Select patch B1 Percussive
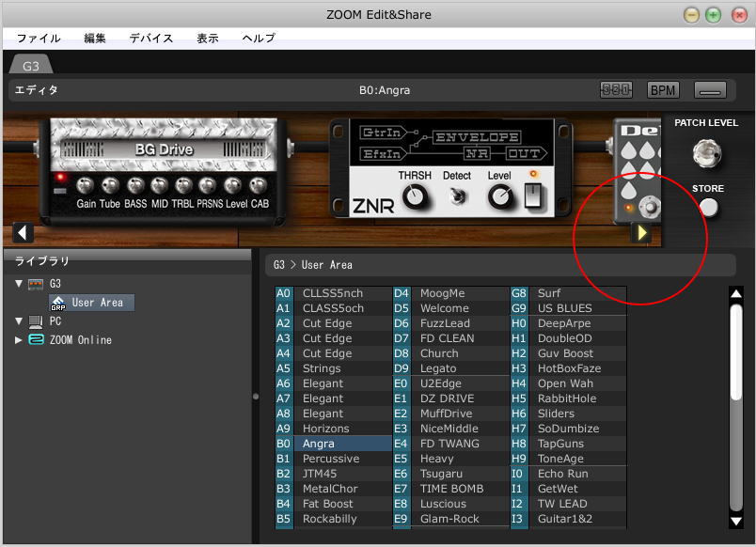 [x=333, y=459]
